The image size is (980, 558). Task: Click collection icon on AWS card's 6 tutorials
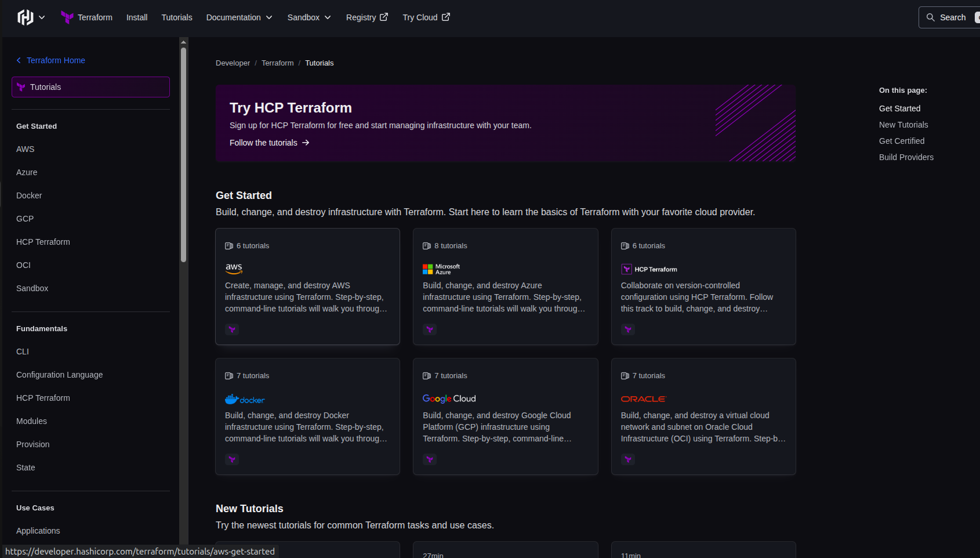[x=229, y=246]
